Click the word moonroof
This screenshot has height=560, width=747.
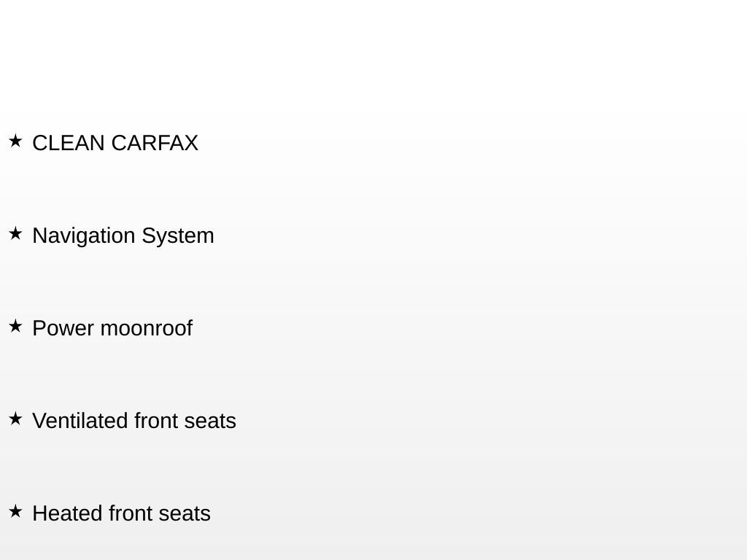[x=147, y=328]
